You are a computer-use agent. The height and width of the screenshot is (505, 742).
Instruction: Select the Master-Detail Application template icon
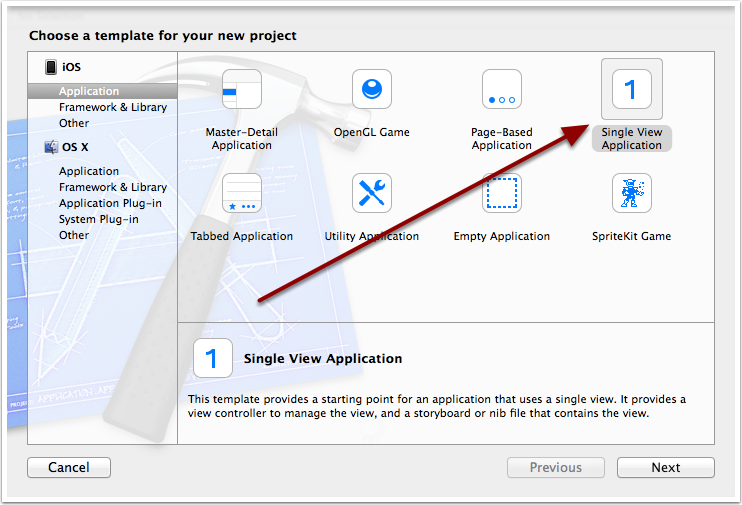click(x=241, y=90)
